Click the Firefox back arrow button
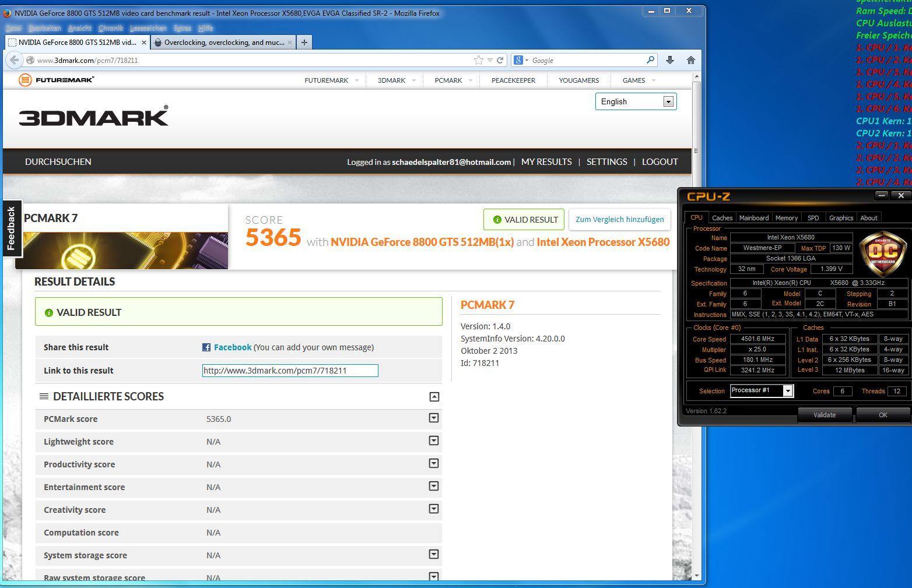Image resolution: width=912 pixels, height=588 pixels. (x=15, y=60)
